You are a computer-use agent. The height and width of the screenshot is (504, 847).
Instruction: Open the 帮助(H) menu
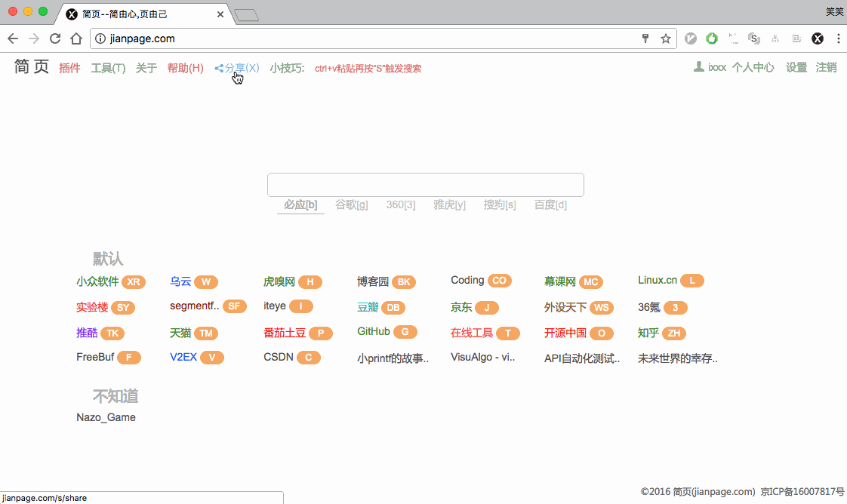pos(185,68)
